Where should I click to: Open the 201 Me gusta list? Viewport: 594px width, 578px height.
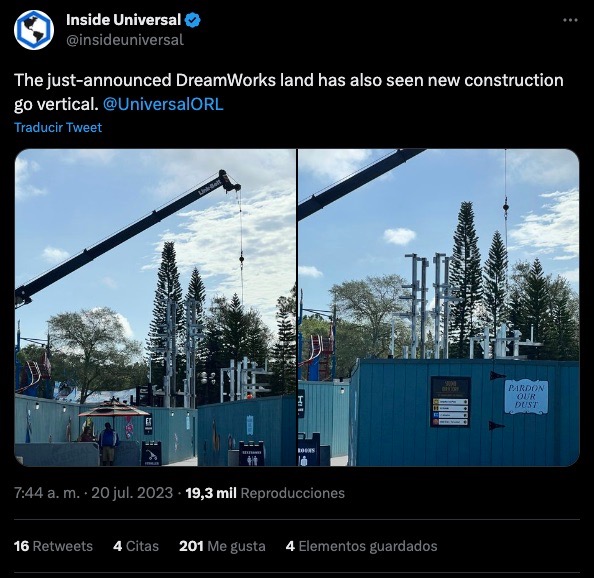(222, 546)
